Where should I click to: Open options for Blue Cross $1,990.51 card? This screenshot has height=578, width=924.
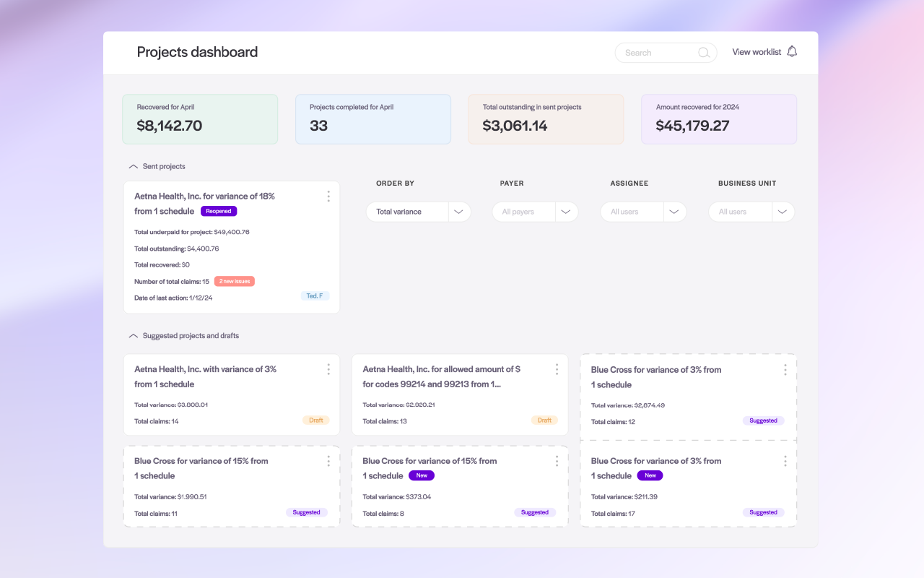pyautogui.click(x=328, y=461)
